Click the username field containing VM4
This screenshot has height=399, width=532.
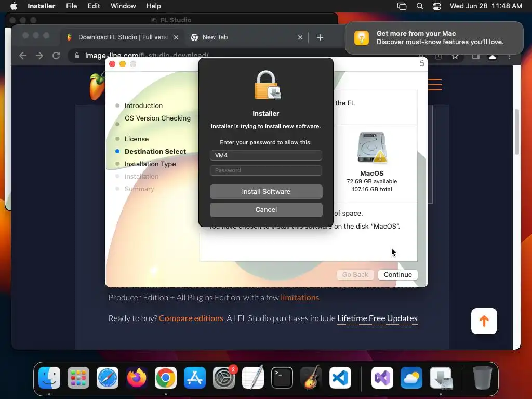point(266,155)
